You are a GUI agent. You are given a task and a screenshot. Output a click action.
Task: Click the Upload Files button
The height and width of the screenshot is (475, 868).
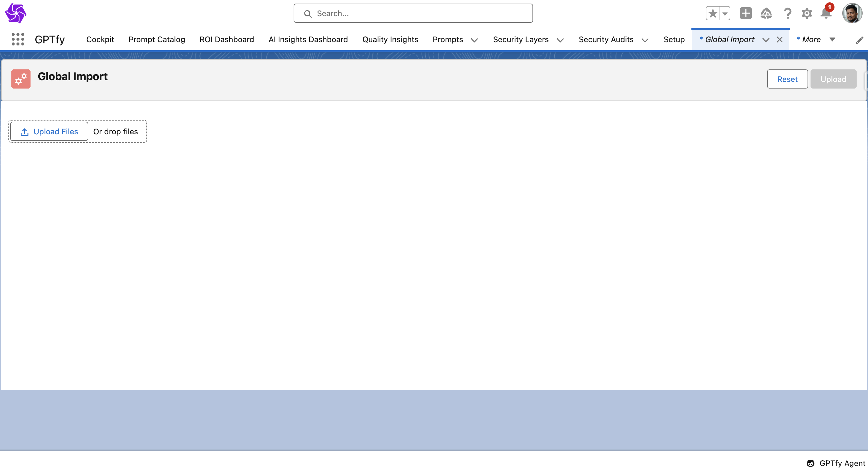point(49,131)
